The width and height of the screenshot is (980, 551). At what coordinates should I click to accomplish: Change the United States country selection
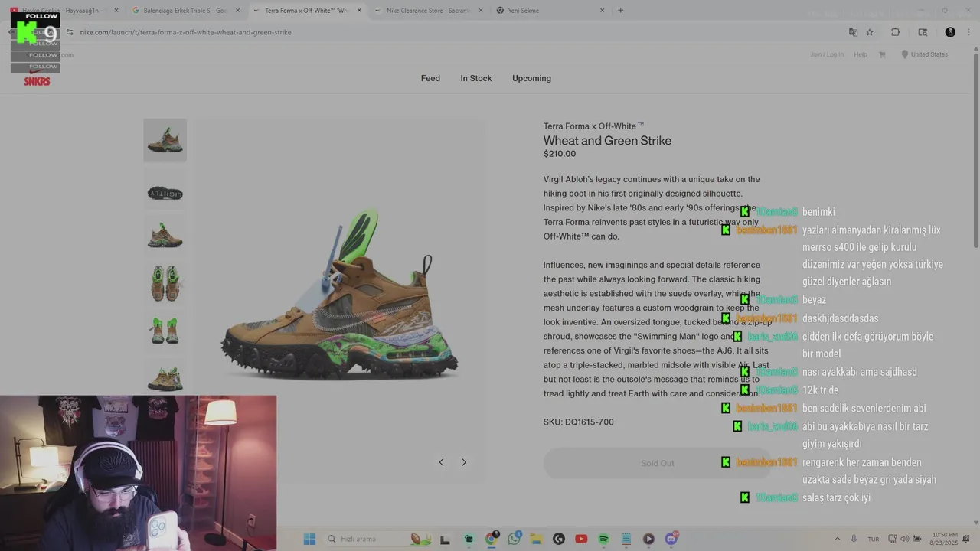click(x=929, y=54)
